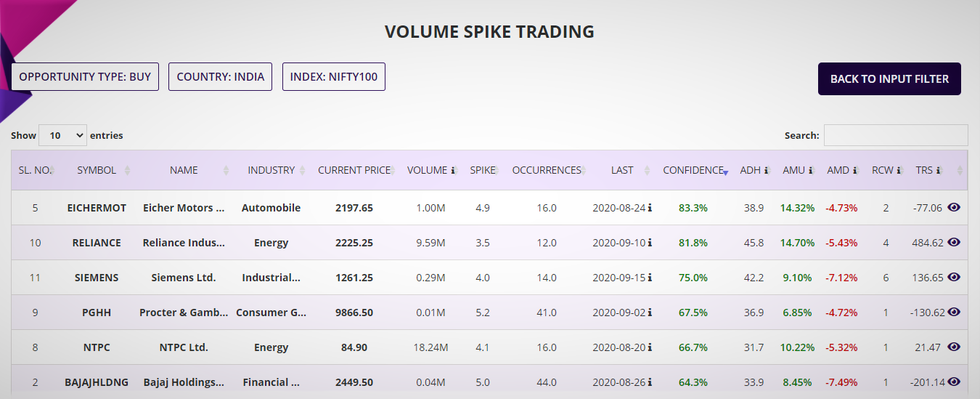Click info icon next to TRS header
Image resolution: width=980 pixels, height=399 pixels.
tap(939, 171)
